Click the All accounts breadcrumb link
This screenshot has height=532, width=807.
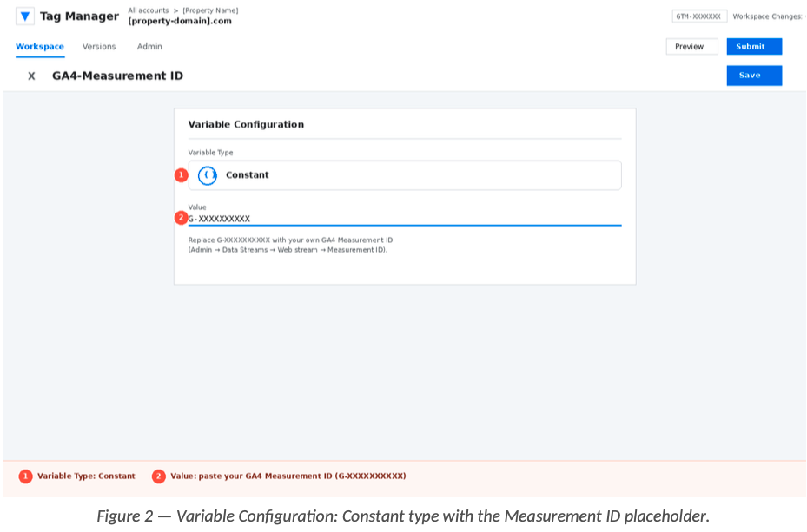(148, 10)
